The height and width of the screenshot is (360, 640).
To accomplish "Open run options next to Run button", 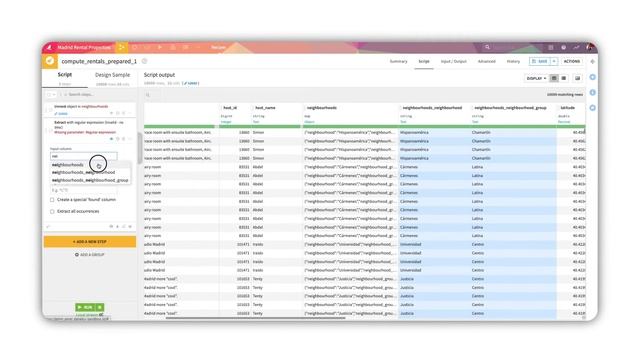I will click(100, 307).
